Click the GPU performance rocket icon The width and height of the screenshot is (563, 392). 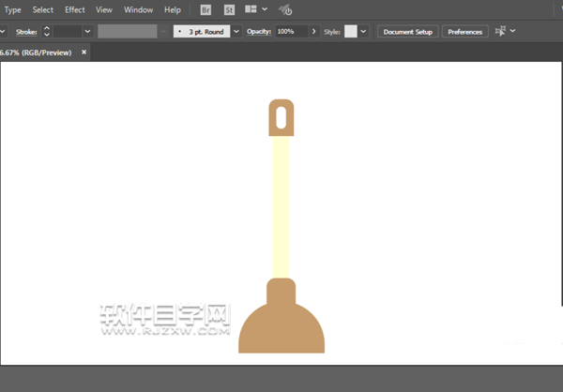[x=286, y=10]
